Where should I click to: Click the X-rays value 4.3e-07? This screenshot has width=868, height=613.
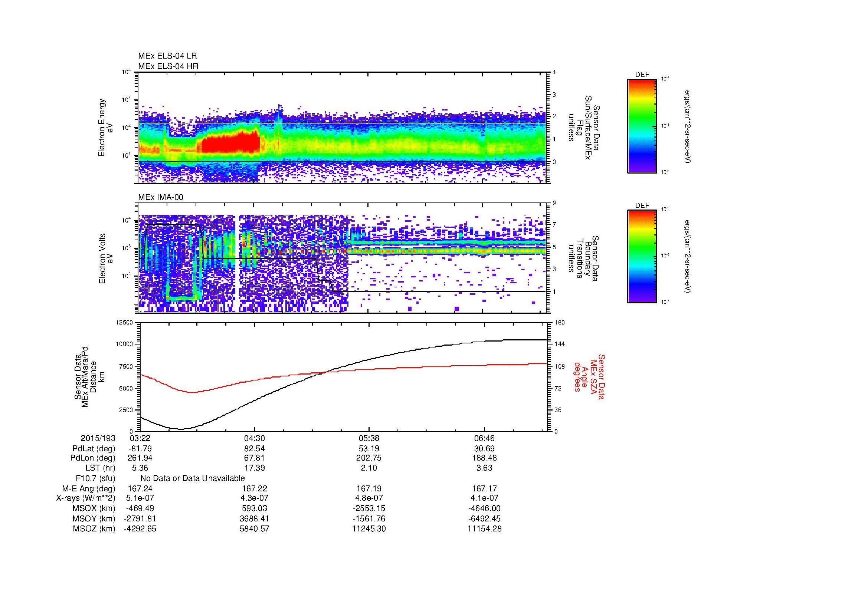click(x=255, y=498)
